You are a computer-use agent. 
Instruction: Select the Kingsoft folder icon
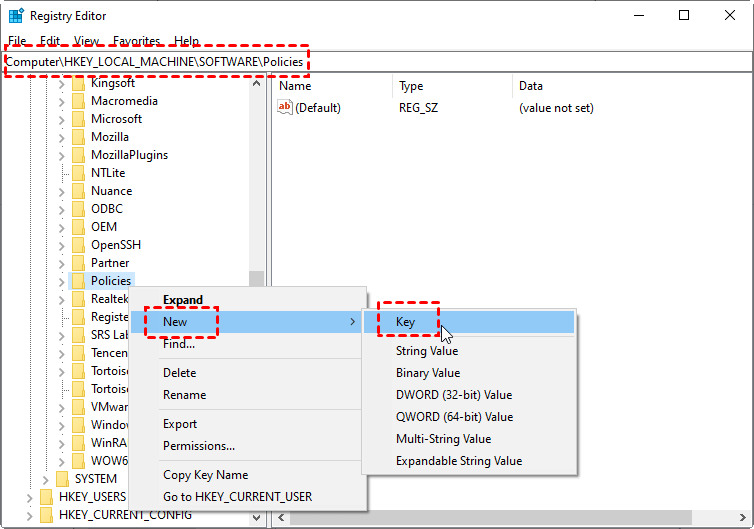78,83
